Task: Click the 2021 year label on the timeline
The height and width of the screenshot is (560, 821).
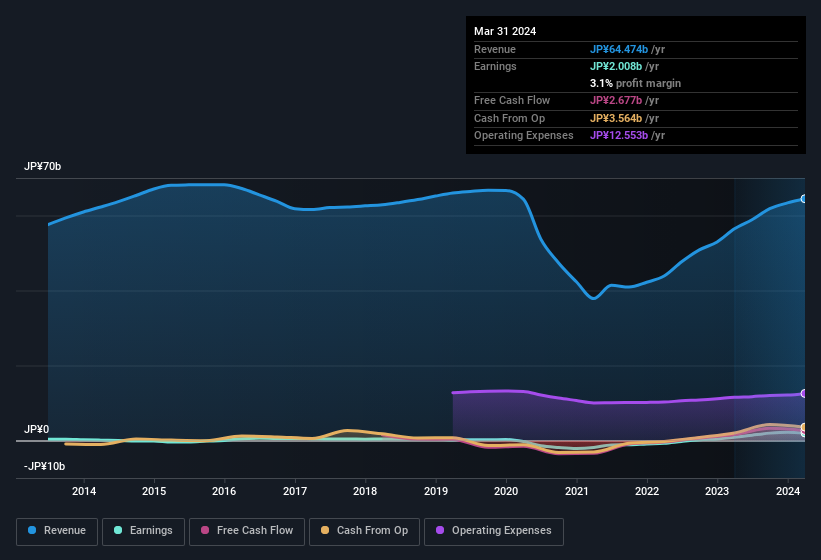Action: 577,491
